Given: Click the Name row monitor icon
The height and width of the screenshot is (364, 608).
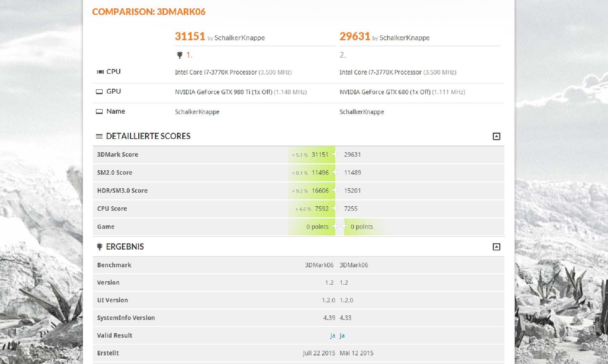Looking at the screenshot, I should (x=99, y=112).
